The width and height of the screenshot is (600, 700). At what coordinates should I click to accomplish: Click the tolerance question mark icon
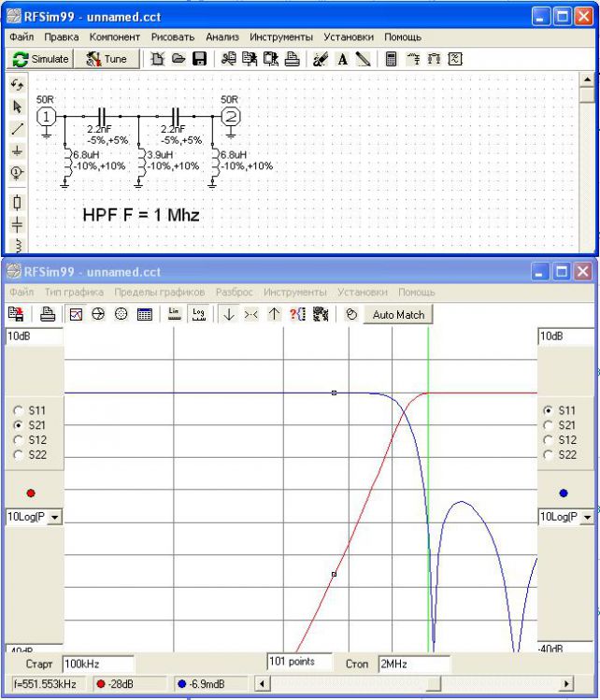298,314
